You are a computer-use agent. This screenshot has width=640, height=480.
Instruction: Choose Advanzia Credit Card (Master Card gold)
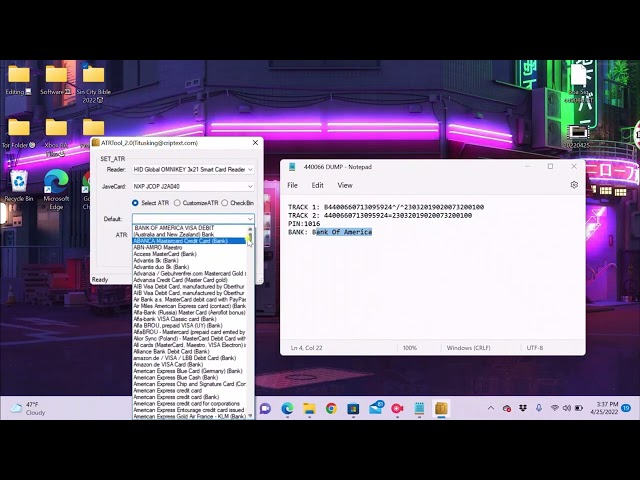click(190, 280)
